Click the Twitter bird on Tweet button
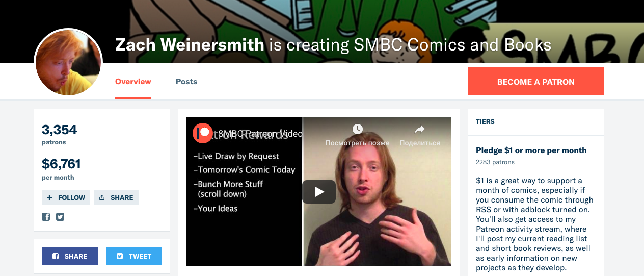Screen dimensions: 644x276 pos(120,256)
